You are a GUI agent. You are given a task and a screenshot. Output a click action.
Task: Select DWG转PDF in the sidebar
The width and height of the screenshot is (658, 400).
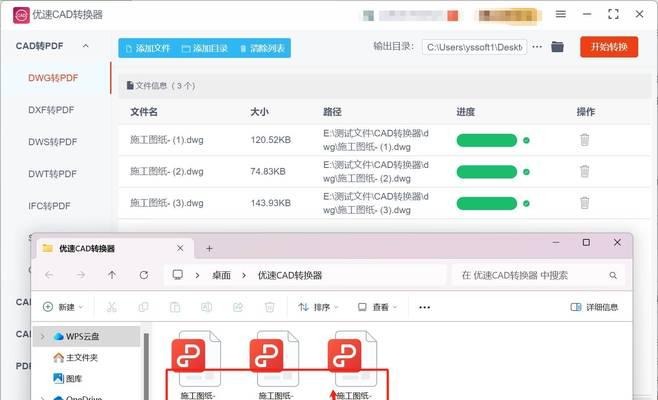point(53,78)
